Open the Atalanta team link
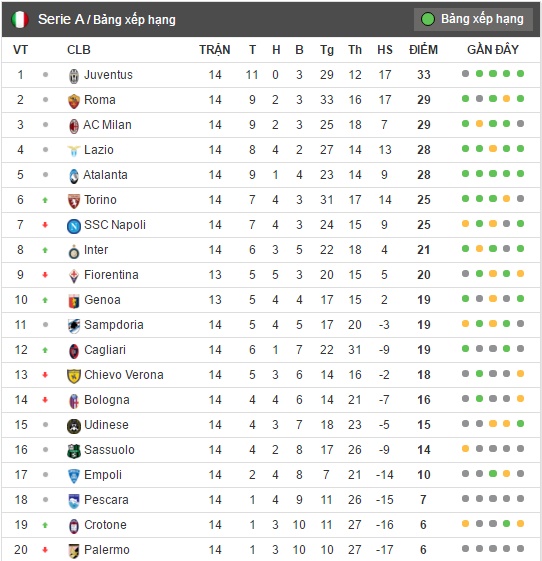Image resolution: width=542 pixels, height=561 pixels. [x=105, y=175]
